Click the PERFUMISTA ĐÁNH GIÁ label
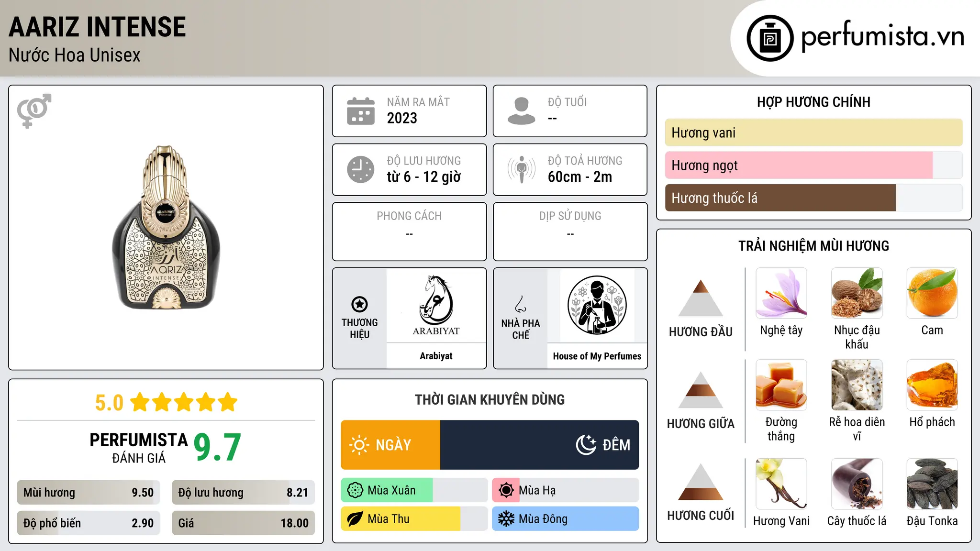 pyautogui.click(x=139, y=448)
